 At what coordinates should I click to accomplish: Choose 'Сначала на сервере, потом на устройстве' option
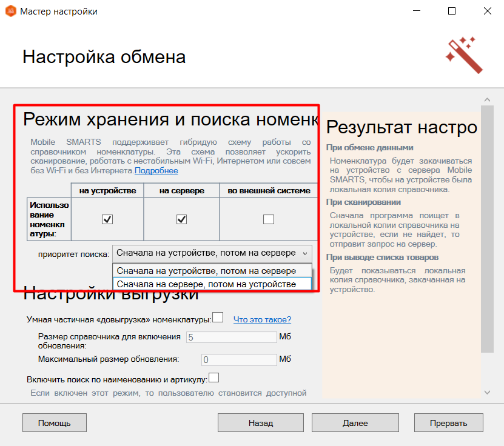tap(212, 284)
